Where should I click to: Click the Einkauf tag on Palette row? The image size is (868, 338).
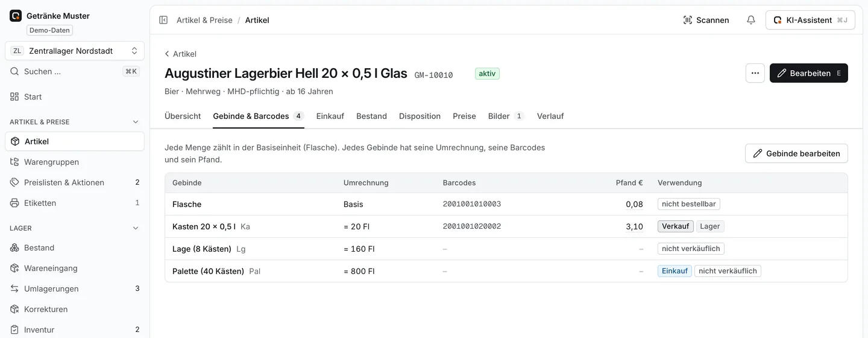click(x=675, y=271)
